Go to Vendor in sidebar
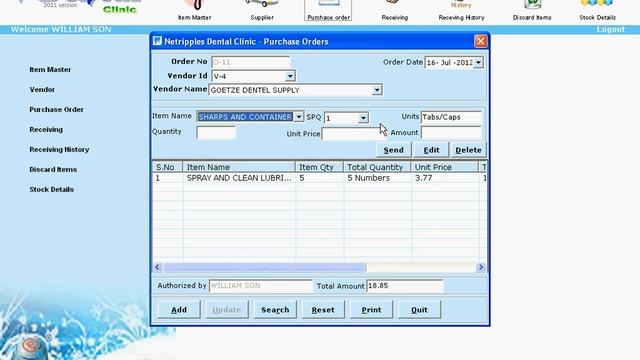 [x=42, y=89]
